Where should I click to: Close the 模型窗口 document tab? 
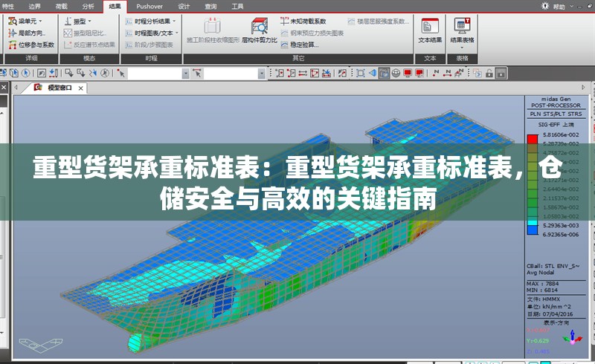pos(79,88)
